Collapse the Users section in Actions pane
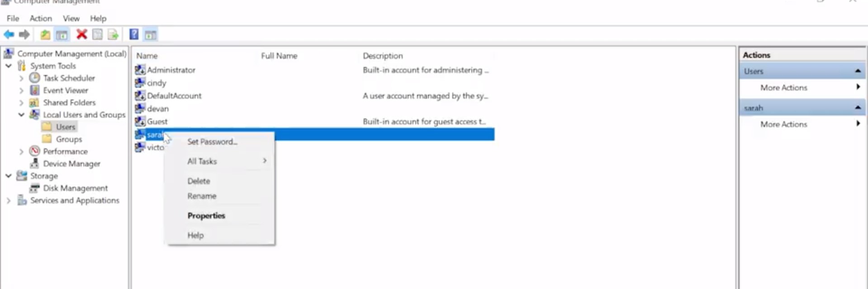This screenshot has width=868, height=289. (858, 71)
